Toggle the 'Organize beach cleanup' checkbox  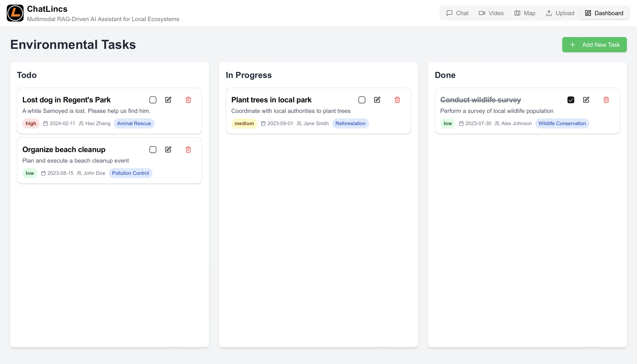point(153,149)
